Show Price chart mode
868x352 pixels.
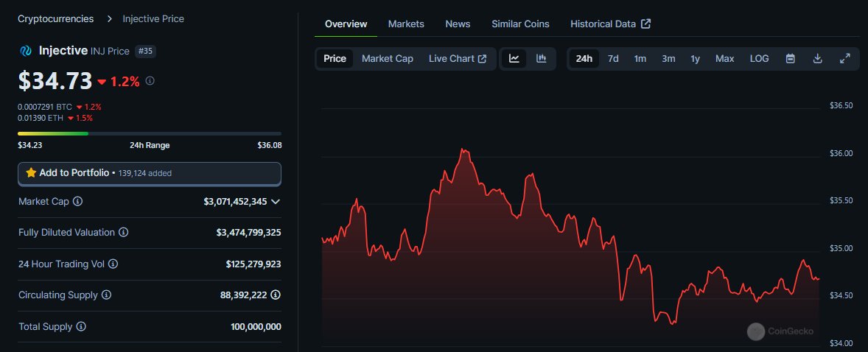click(x=335, y=59)
